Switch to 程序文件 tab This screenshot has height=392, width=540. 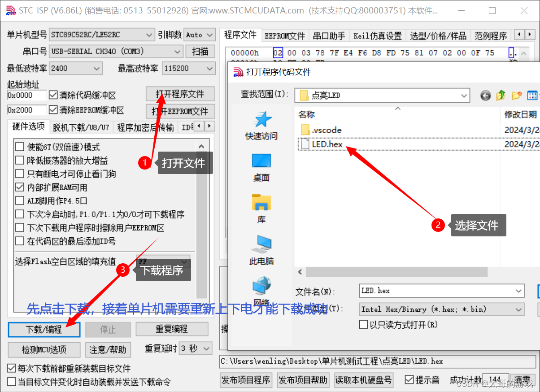pos(240,35)
